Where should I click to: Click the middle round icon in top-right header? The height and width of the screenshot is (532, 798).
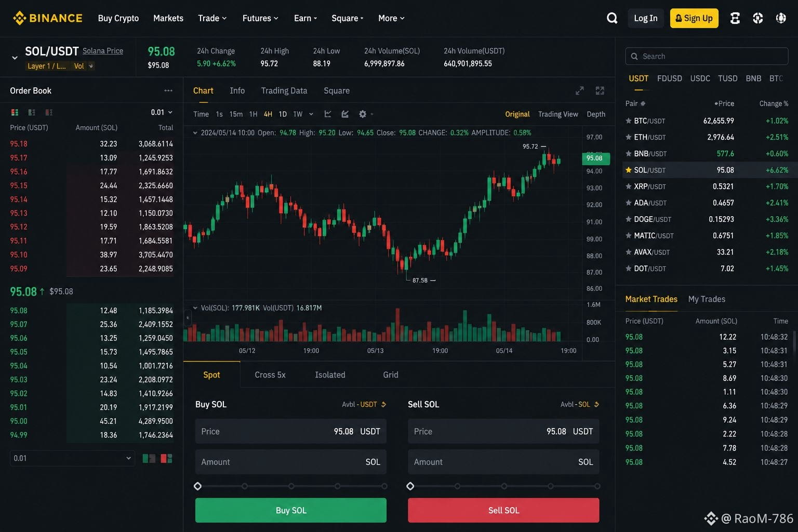click(758, 18)
